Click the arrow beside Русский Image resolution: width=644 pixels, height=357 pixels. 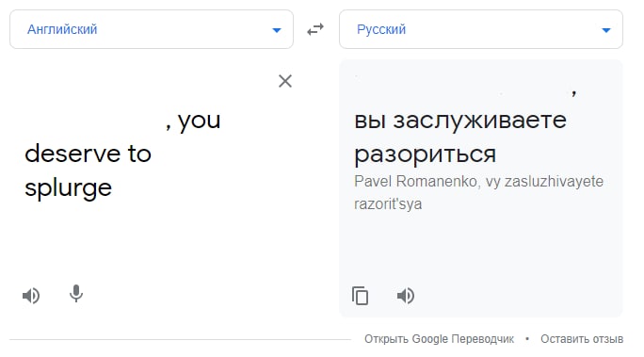[606, 30]
